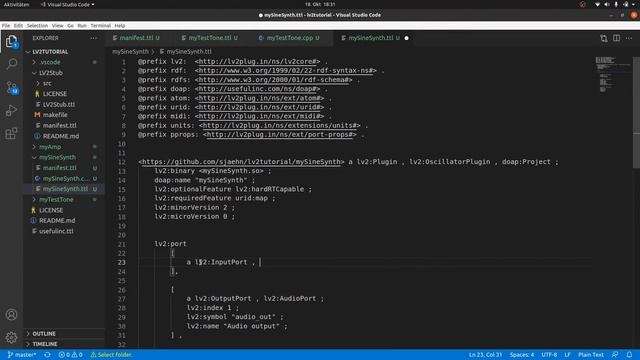The width and height of the screenshot is (640, 360).
Task: Collapse the mySineSynth folder
Action: click(57, 157)
